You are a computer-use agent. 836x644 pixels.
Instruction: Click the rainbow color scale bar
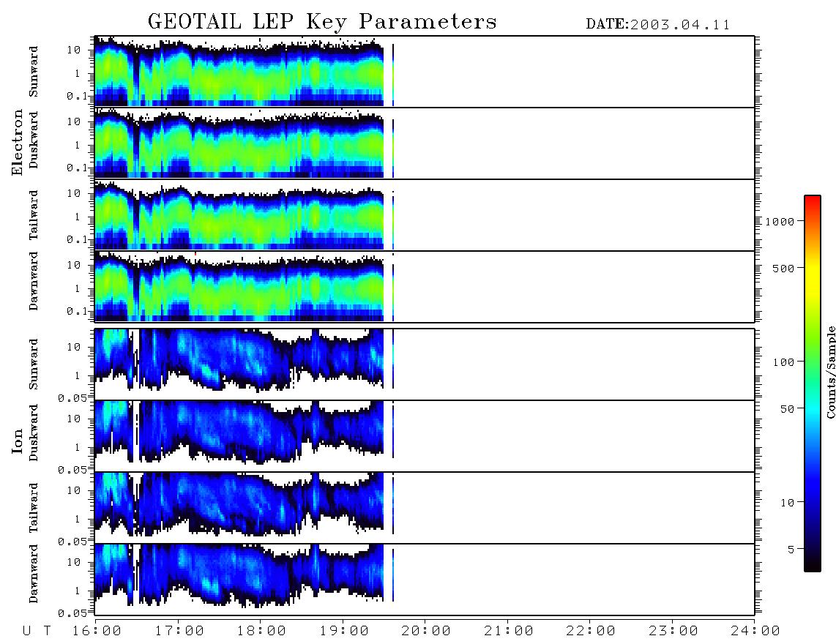(813, 383)
